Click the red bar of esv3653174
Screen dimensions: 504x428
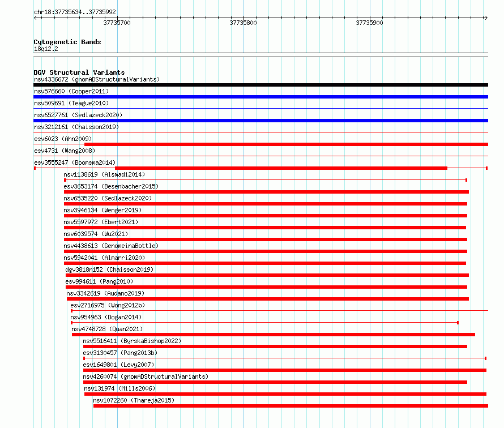tap(266, 192)
